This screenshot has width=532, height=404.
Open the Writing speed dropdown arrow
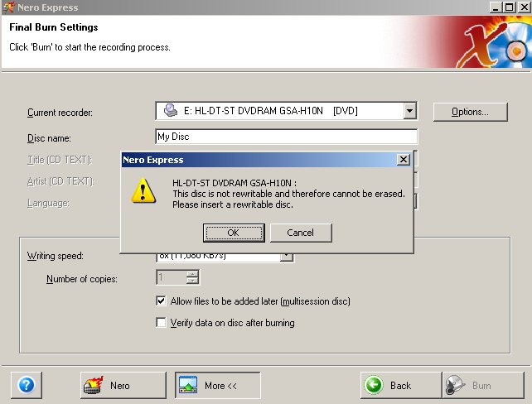(x=287, y=257)
